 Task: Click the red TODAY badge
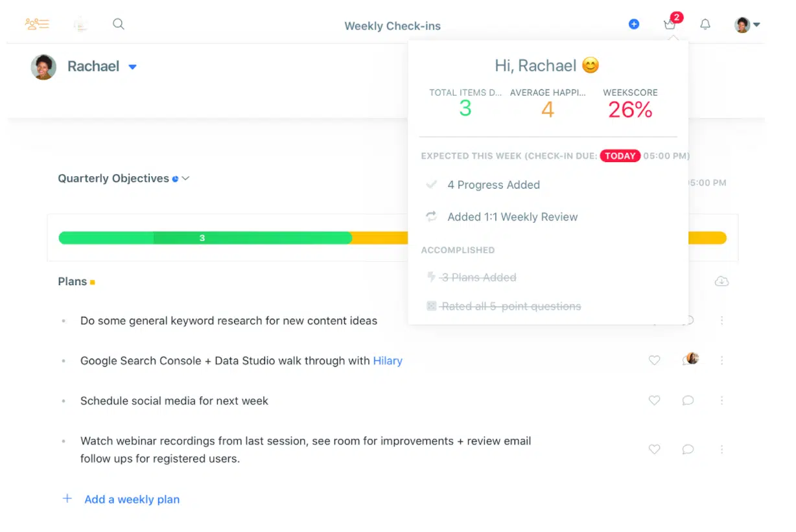pos(620,156)
